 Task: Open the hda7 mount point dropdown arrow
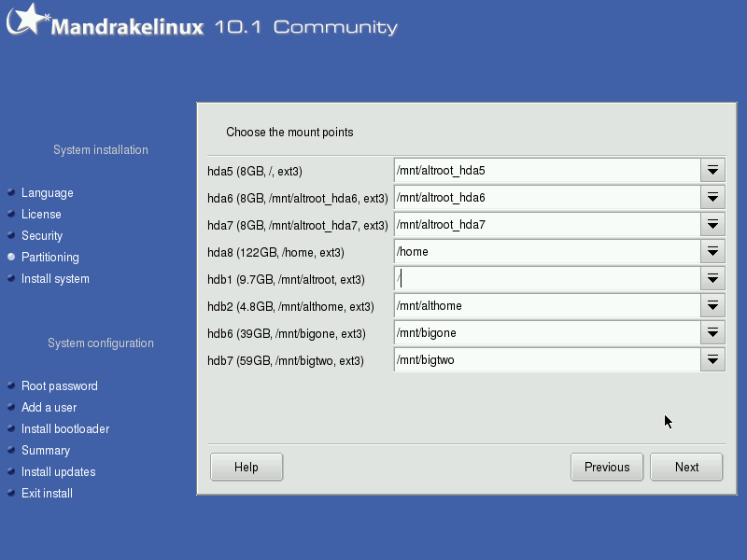pos(712,225)
